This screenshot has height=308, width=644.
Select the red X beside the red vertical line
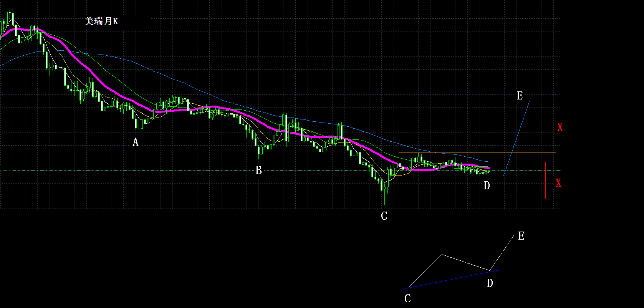pos(558,183)
